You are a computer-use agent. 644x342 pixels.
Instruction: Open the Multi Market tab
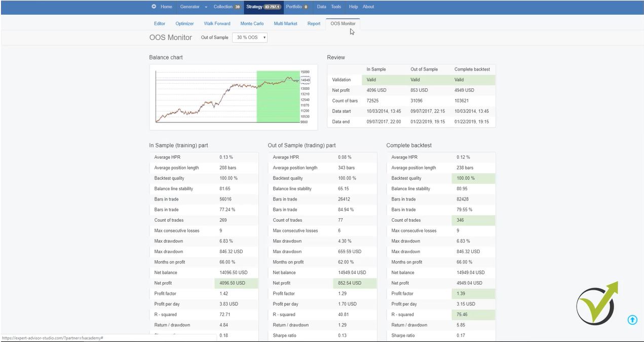click(x=285, y=23)
